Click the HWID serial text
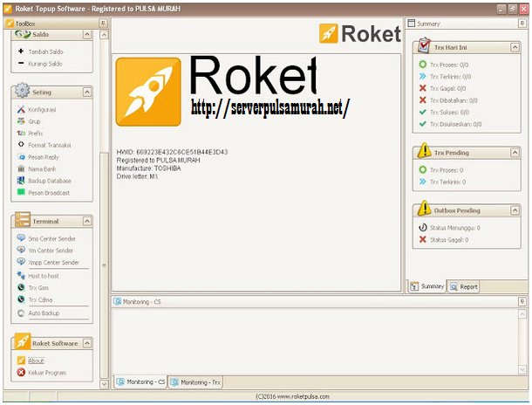Screen dimensions: 532x405 point(172,152)
